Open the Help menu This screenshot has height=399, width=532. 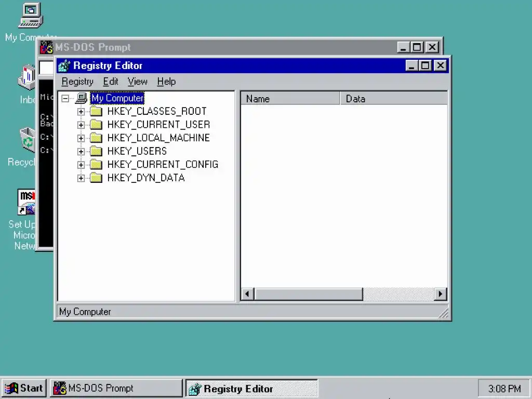point(166,82)
